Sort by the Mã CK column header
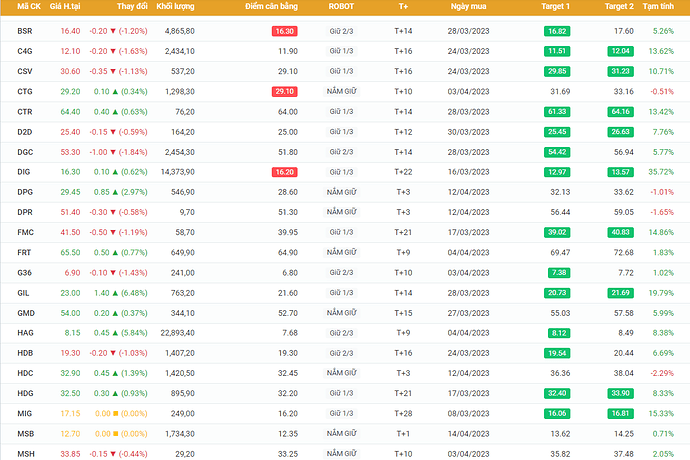690x460 pixels. click(29, 7)
